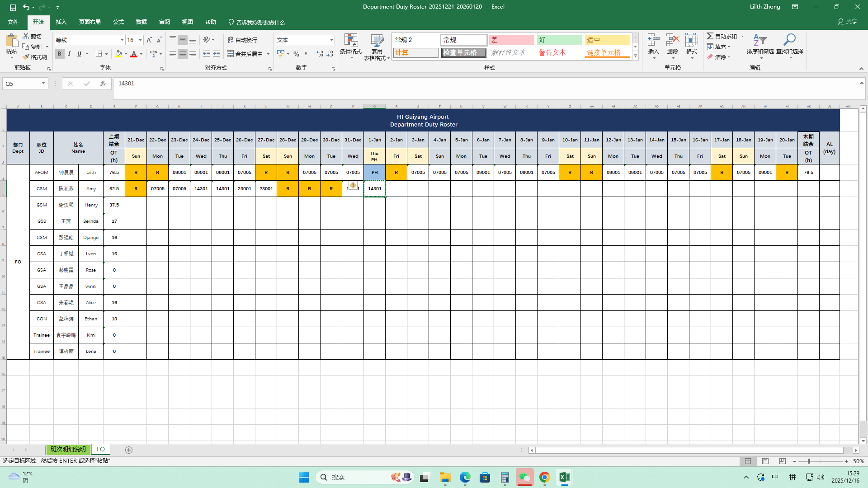Screen dimensions: 868x488
Task: Add a new sheet with plus button
Action: pyautogui.click(x=129, y=450)
